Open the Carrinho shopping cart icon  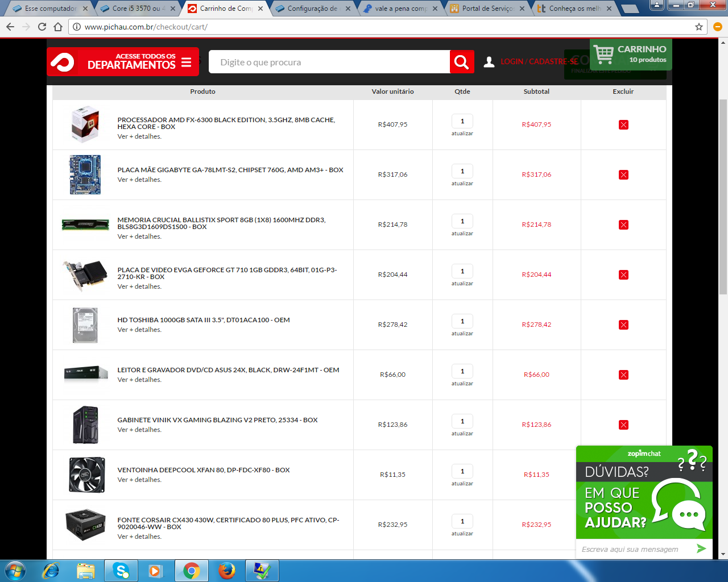coord(603,55)
